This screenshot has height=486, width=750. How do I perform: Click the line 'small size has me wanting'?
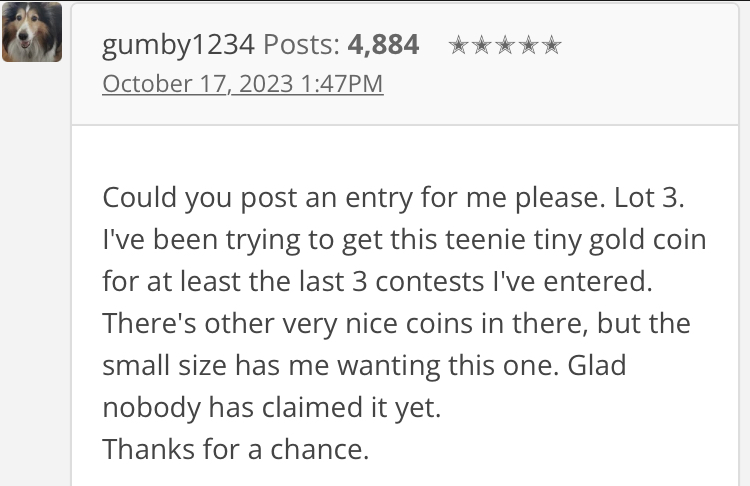pyautogui.click(x=364, y=366)
